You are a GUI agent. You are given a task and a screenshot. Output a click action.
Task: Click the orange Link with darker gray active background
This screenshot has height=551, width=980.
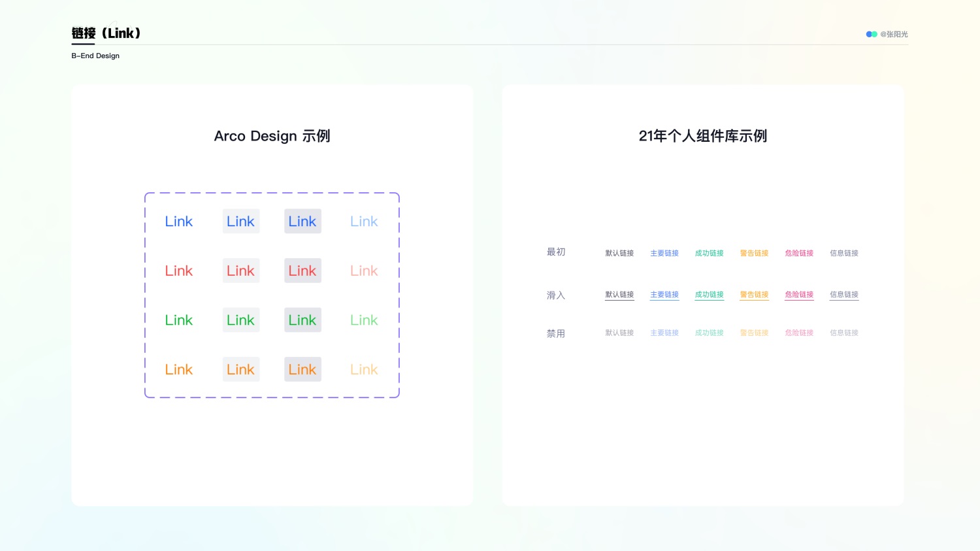pos(302,369)
